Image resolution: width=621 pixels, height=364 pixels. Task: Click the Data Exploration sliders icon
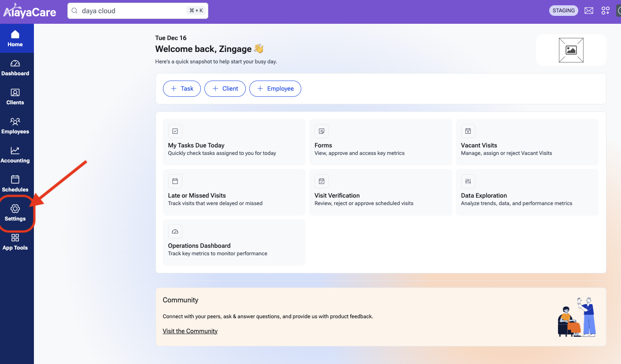coord(468,181)
